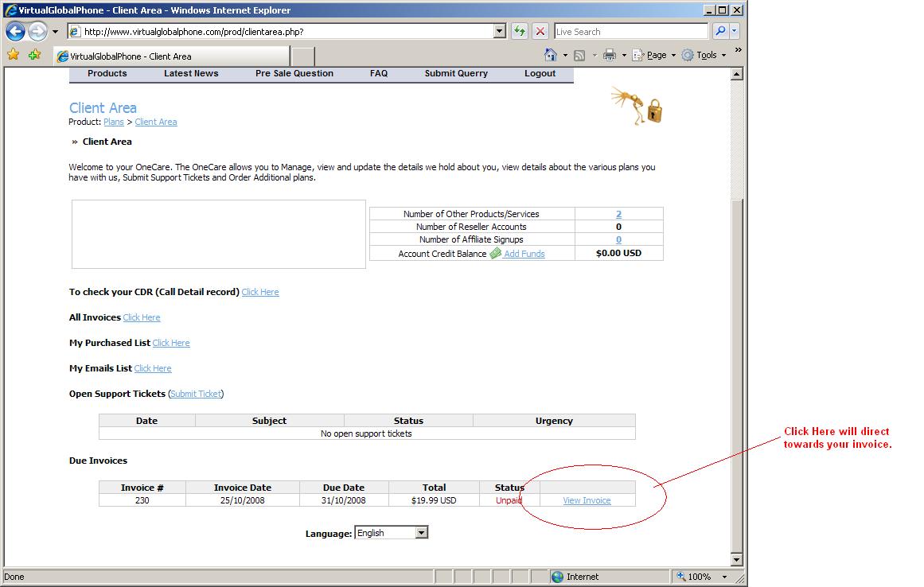This screenshot has width=924, height=587.
Task: Open Pre Sale Question navigation item
Action: pyautogui.click(x=294, y=74)
